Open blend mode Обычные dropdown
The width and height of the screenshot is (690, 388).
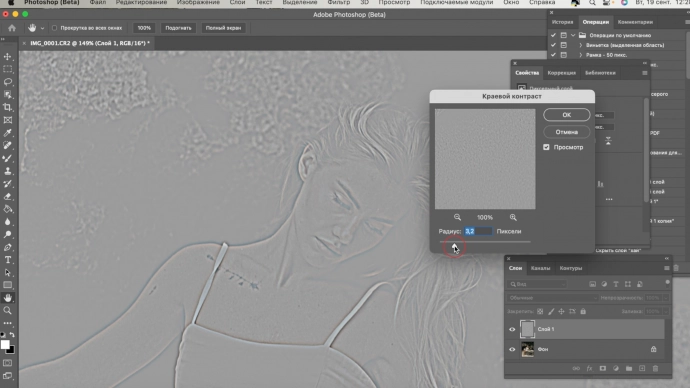click(x=552, y=298)
